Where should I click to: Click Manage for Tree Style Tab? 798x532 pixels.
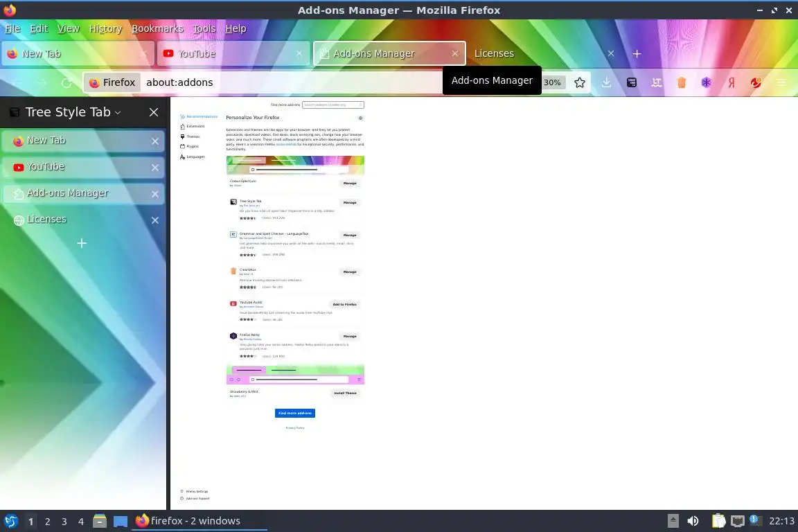(x=350, y=203)
